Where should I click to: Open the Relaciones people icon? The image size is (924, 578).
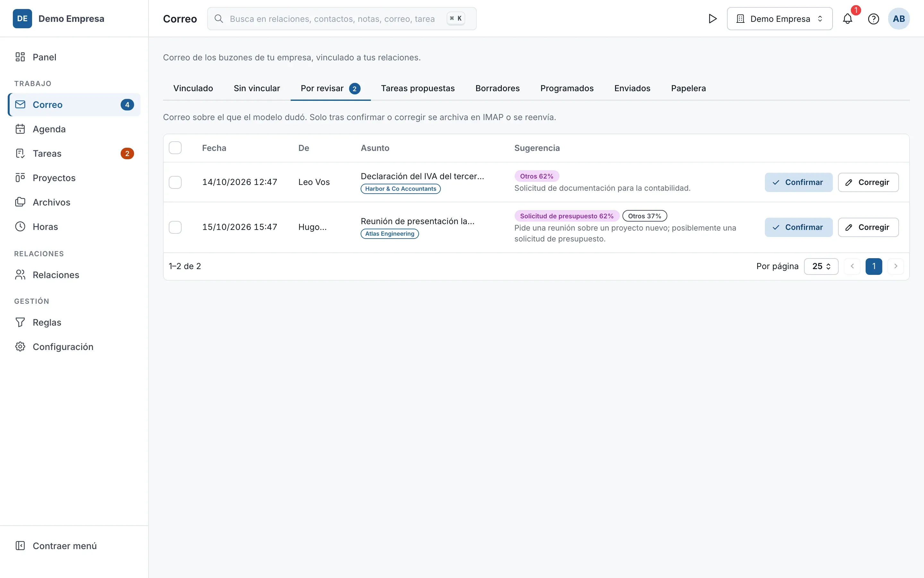click(x=20, y=275)
